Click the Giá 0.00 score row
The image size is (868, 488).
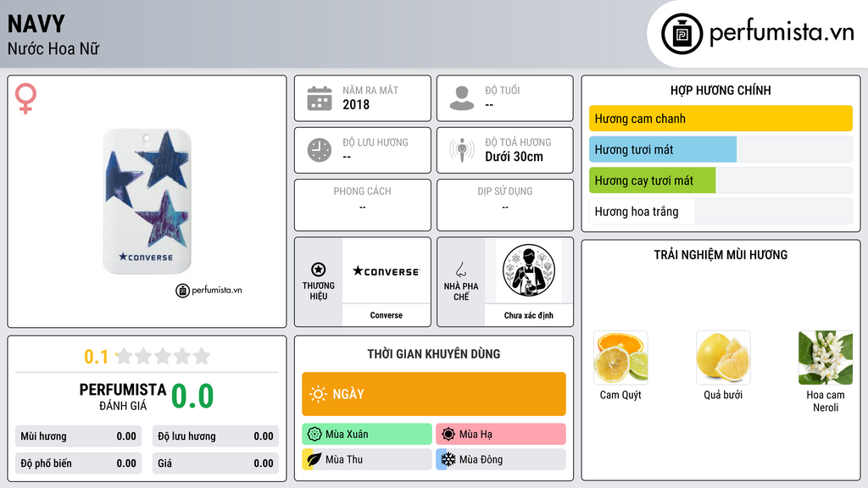(x=215, y=463)
